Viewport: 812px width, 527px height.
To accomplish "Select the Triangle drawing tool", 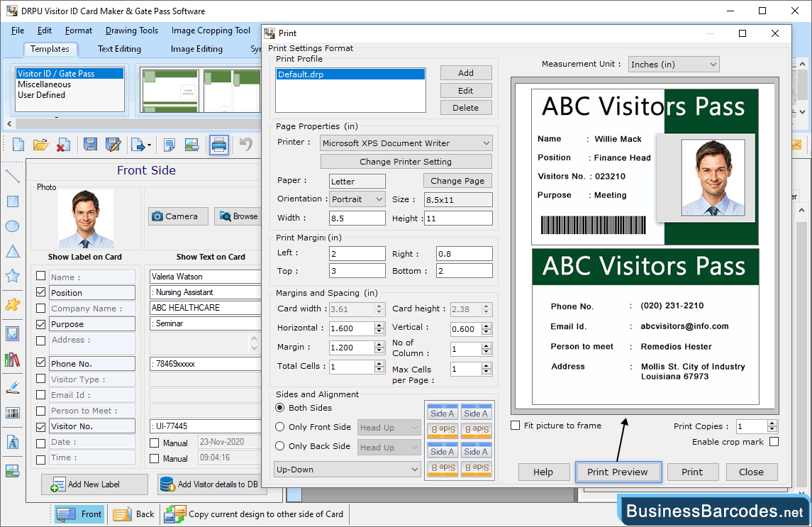I will click(x=13, y=251).
